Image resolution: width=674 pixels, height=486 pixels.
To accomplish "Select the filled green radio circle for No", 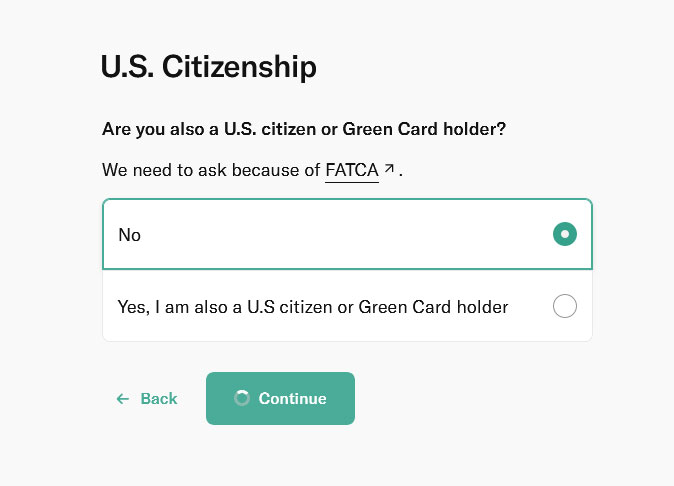I will 565,234.
